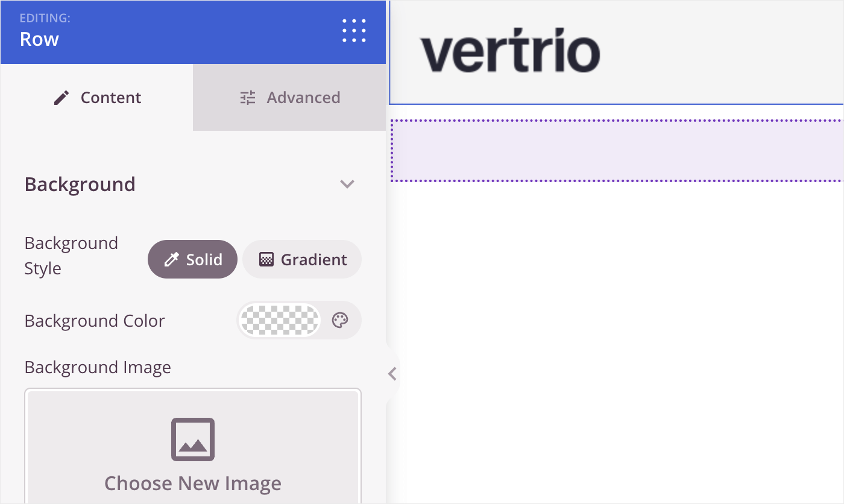The width and height of the screenshot is (844, 504).
Task: Click the Row title in the editing header
Action: 39,39
